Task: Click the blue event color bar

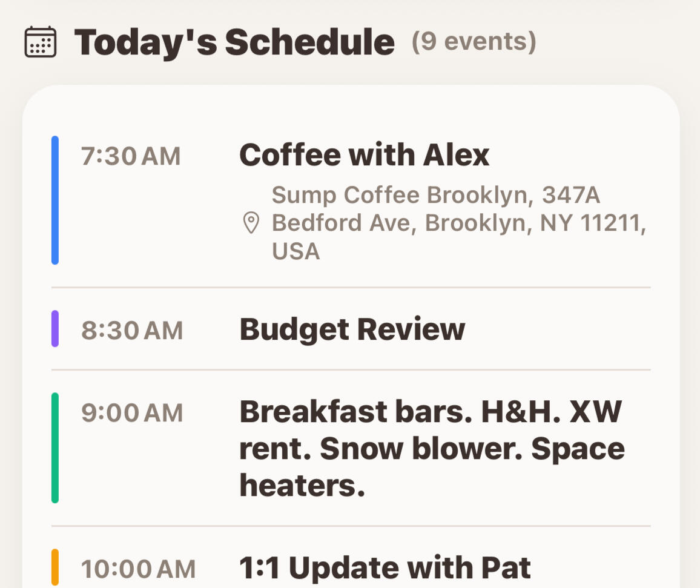Action: 55,200
